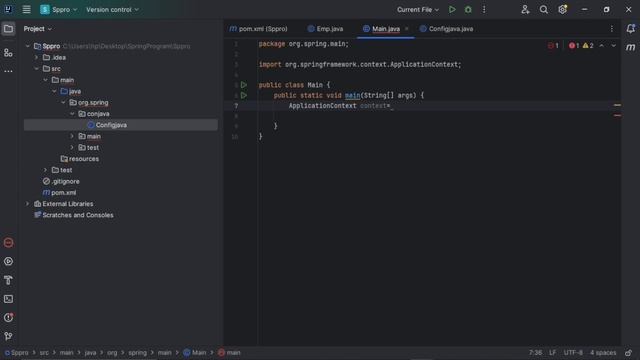Open the Structure tool window icon
This screenshot has height=360, width=640.
pyautogui.click(x=8, y=53)
